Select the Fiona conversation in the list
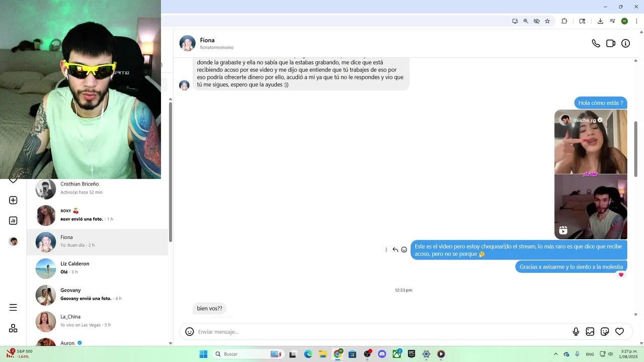The height and width of the screenshot is (362, 644). click(97, 242)
